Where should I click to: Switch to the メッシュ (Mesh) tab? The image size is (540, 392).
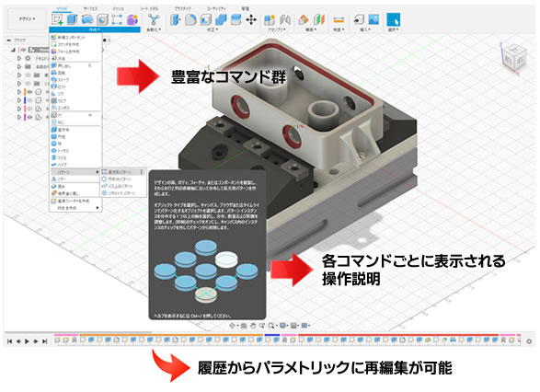pyautogui.click(x=119, y=8)
